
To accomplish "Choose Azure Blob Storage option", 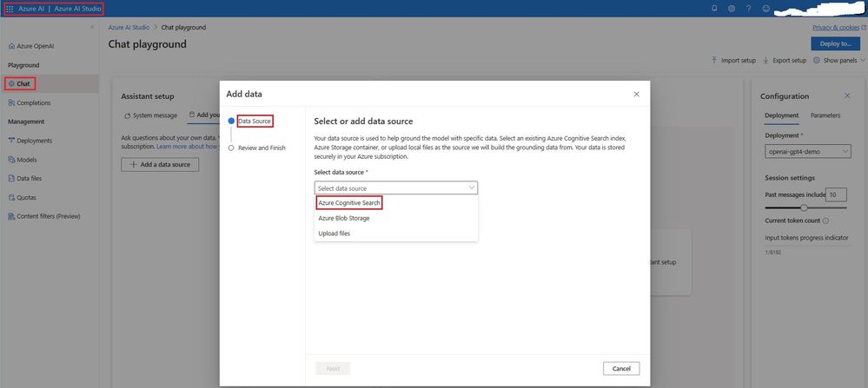I will (396, 219).
